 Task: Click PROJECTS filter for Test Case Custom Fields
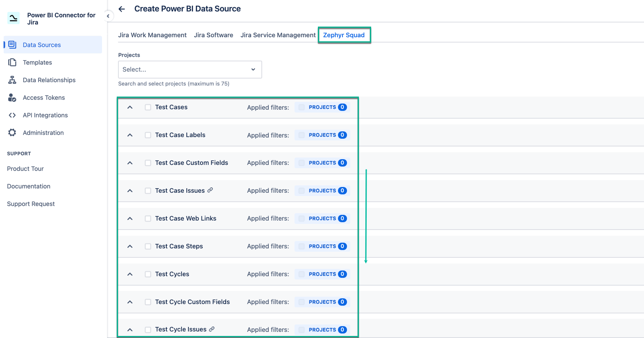(322, 163)
